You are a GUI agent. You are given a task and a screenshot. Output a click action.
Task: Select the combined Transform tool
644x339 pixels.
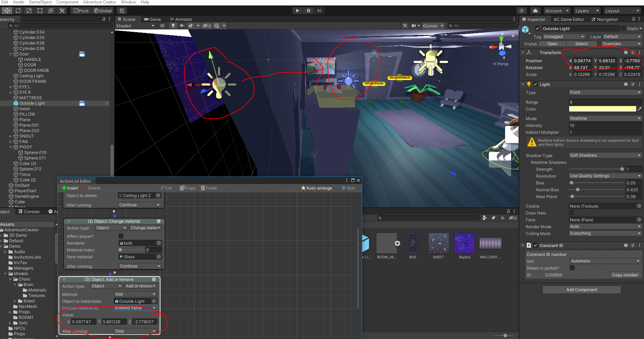[x=51, y=11]
